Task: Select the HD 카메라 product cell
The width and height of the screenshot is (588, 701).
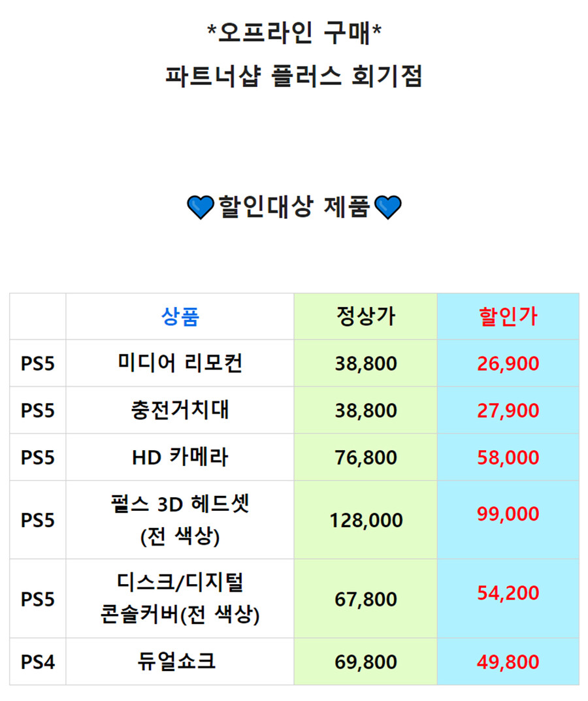Action: 180,457
